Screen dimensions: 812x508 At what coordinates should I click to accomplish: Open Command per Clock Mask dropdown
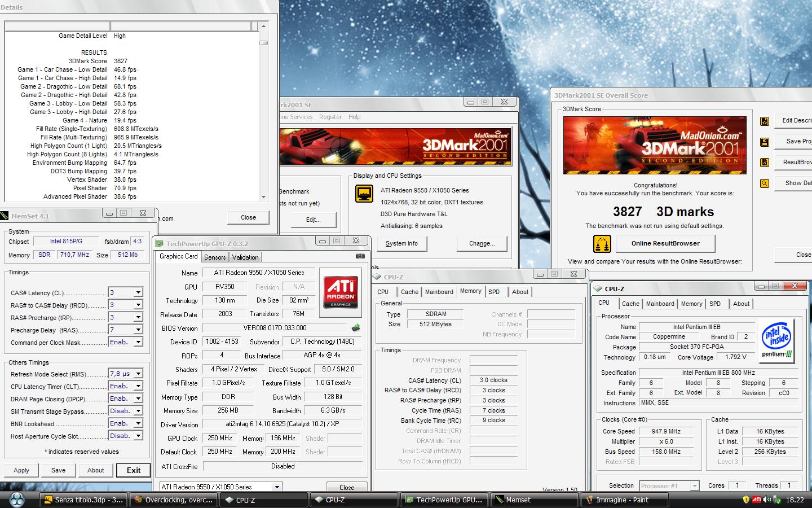click(138, 342)
